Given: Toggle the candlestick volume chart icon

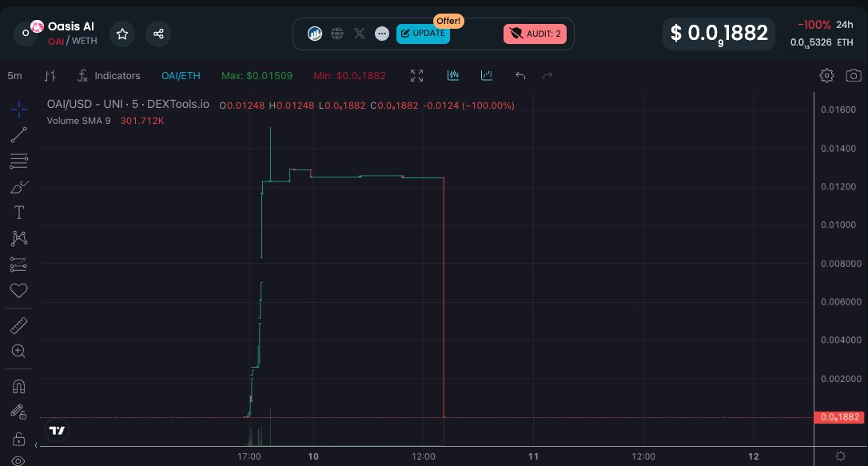Looking at the screenshot, I should [x=453, y=75].
